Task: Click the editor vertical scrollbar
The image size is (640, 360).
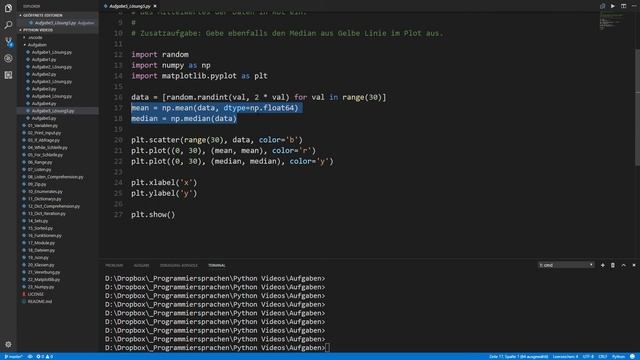Action: (x=638, y=108)
